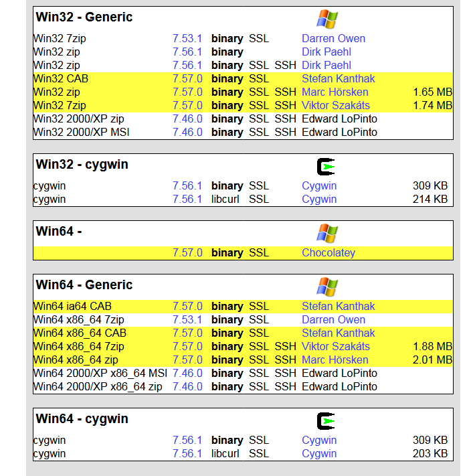Click the 1.88 MB size value

pos(432,346)
